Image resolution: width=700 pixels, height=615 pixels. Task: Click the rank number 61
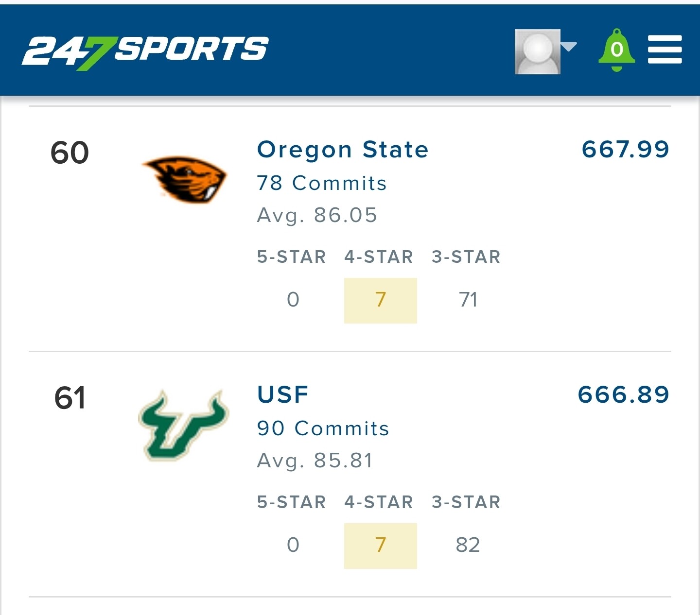click(70, 397)
